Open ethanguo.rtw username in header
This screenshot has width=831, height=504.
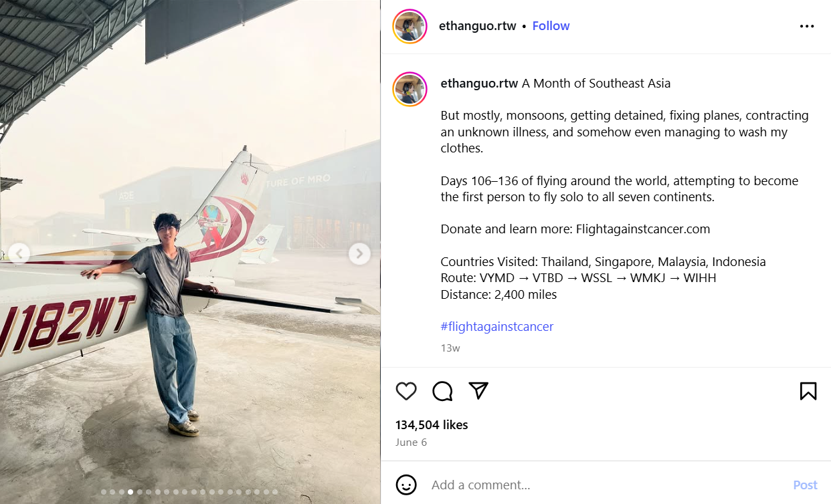point(477,26)
